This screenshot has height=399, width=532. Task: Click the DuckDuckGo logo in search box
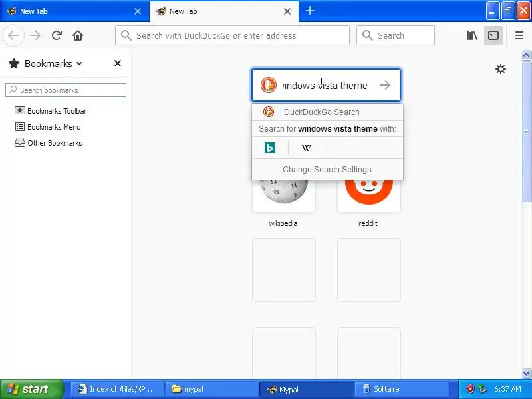pos(269,85)
